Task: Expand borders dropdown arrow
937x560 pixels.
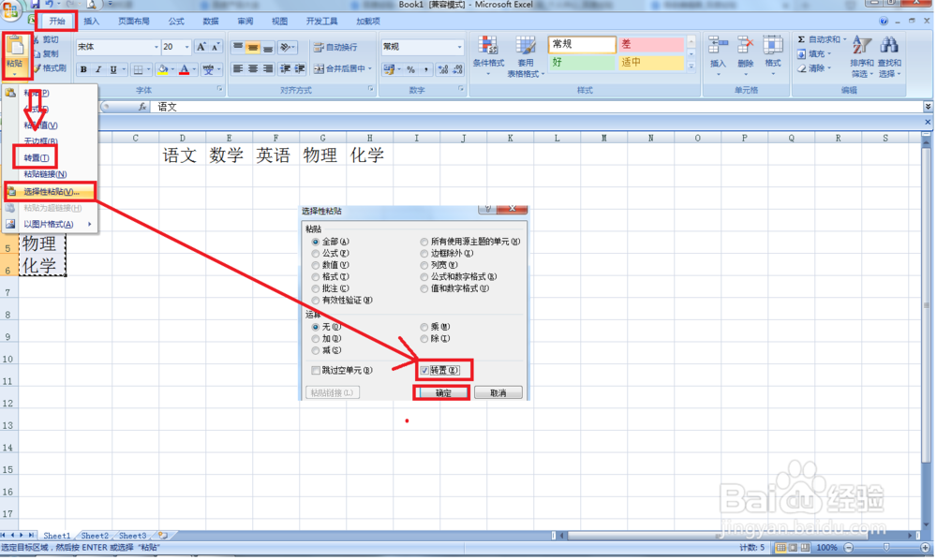Action: [x=149, y=70]
